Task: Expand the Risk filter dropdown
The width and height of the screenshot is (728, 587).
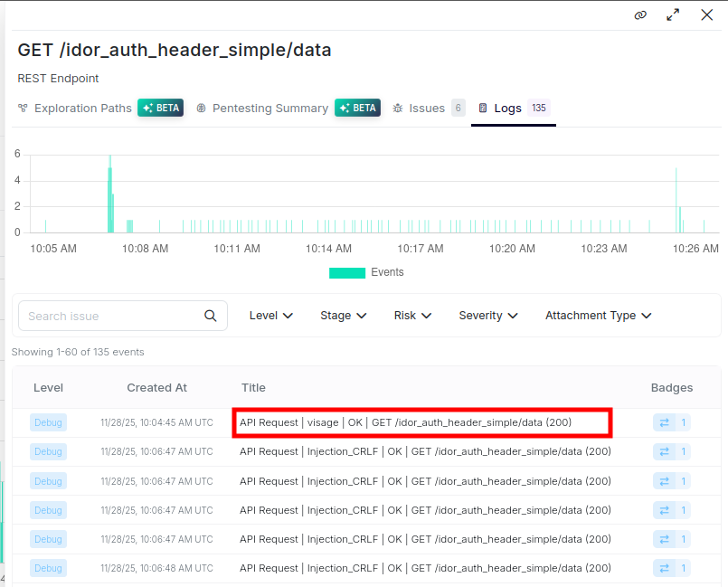Action: (x=412, y=316)
